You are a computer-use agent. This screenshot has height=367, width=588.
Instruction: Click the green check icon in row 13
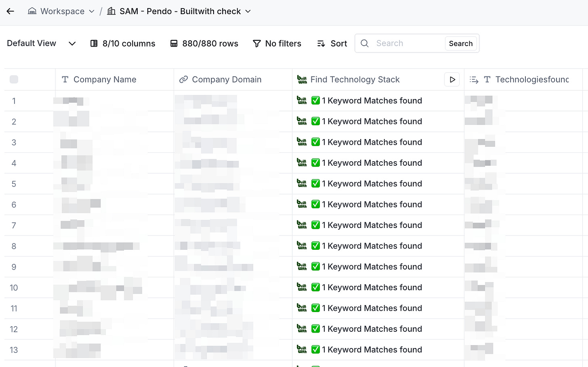[316, 350]
